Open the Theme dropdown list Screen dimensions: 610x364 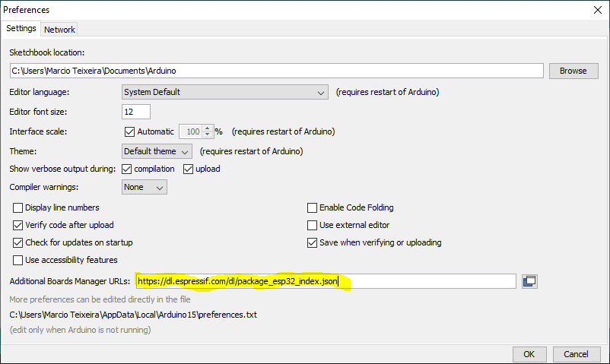coord(157,151)
